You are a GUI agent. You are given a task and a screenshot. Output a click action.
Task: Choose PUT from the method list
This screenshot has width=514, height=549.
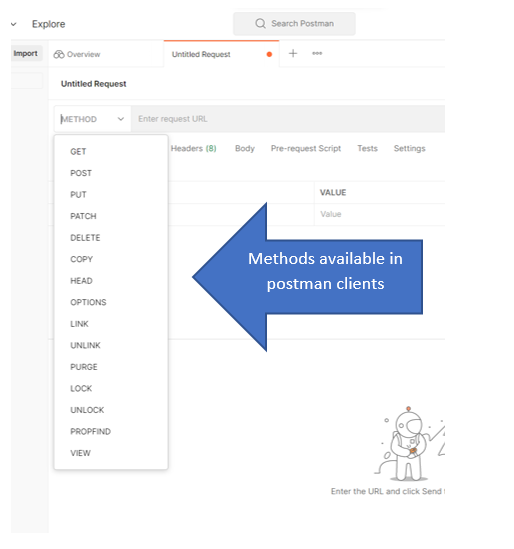click(x=111, y=195)
